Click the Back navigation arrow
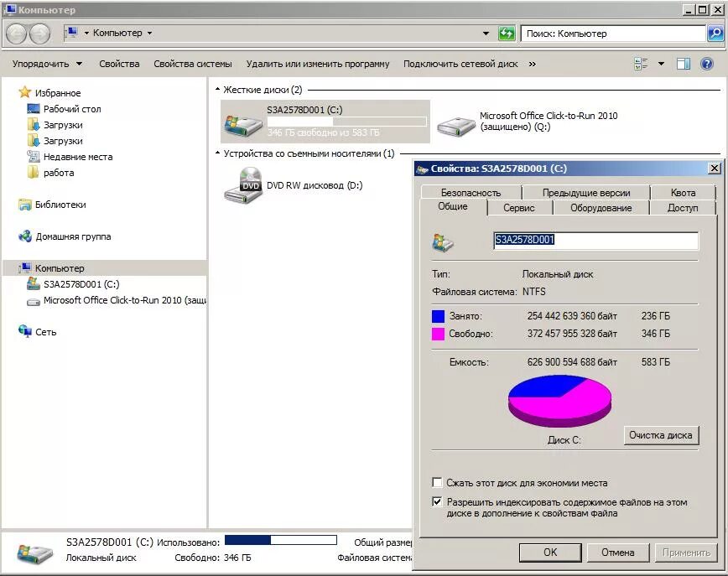 (16, 34)
